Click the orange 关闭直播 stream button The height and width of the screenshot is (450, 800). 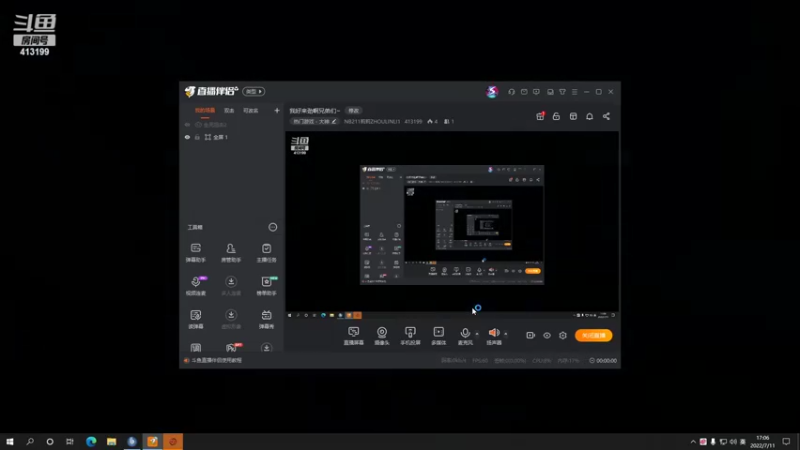pyautogui.click(x=593, y=335)
